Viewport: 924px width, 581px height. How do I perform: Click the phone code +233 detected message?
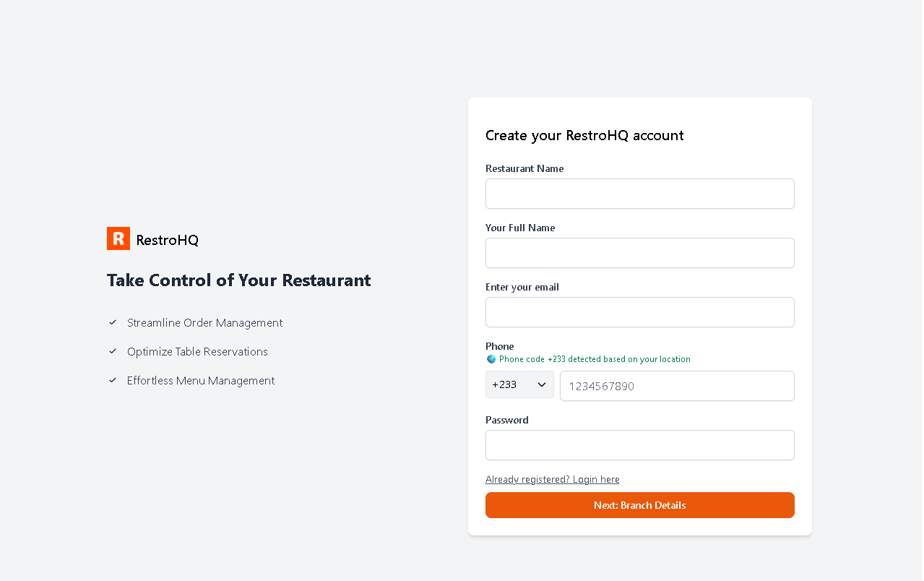pos(595,359)
